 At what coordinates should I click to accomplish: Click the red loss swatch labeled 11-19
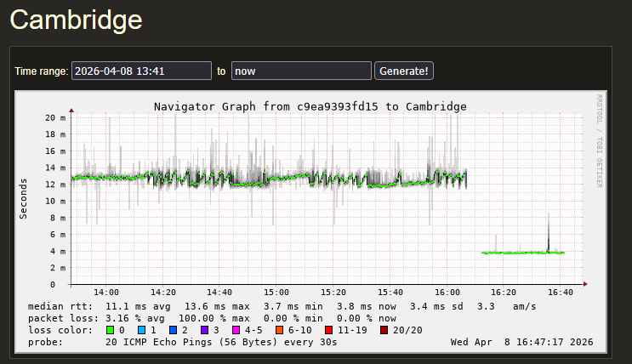(329, 330)
